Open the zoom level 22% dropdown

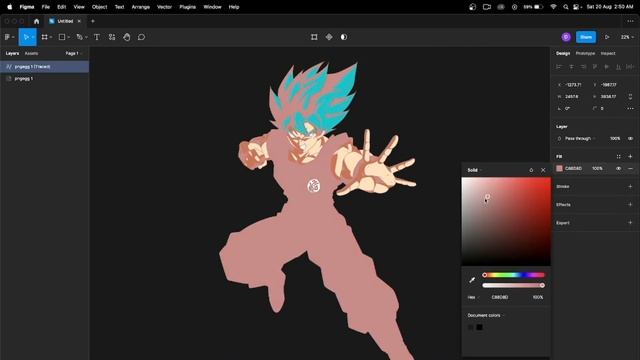click(x=627, y=37)
